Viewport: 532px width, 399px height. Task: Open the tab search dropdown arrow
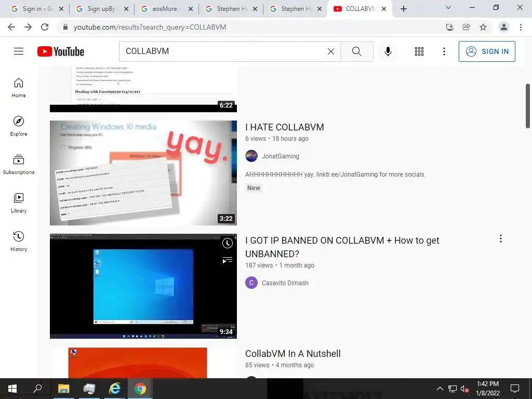[x=448, y=7]
